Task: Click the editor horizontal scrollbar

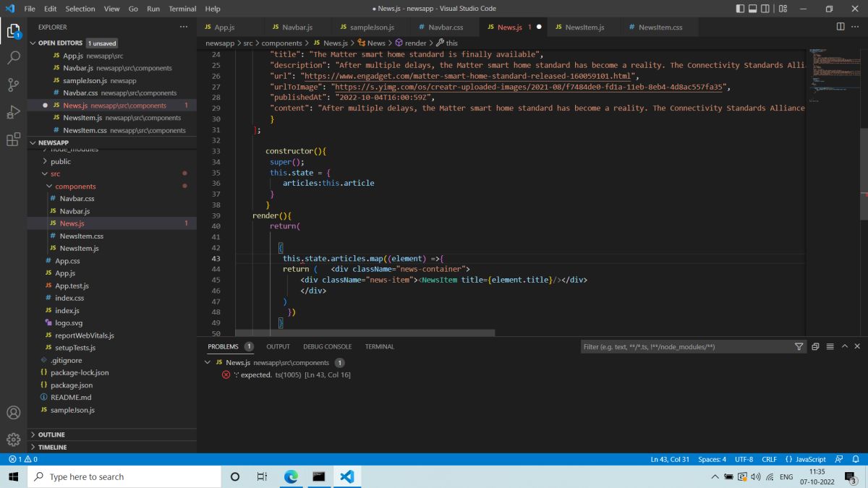Action: point(365,333)
